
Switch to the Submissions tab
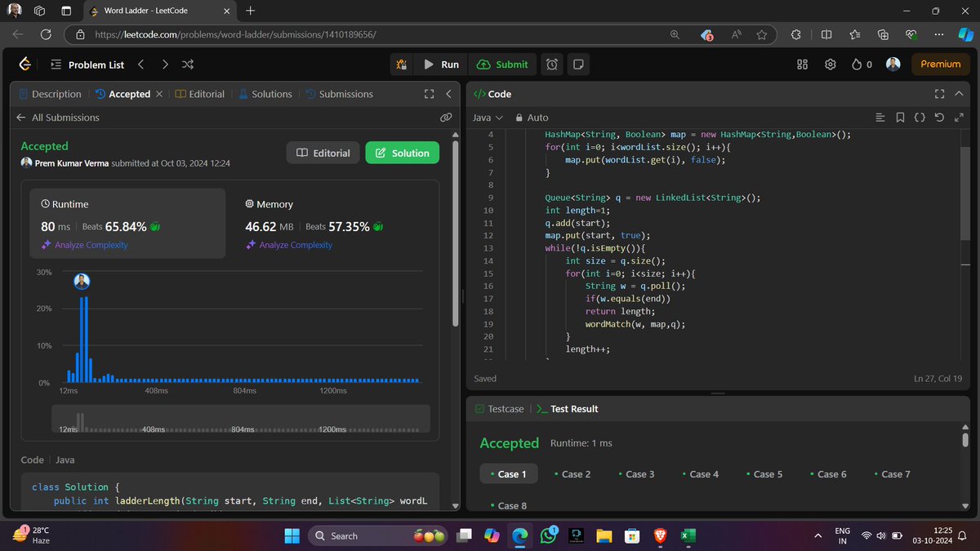pos(340,94)
